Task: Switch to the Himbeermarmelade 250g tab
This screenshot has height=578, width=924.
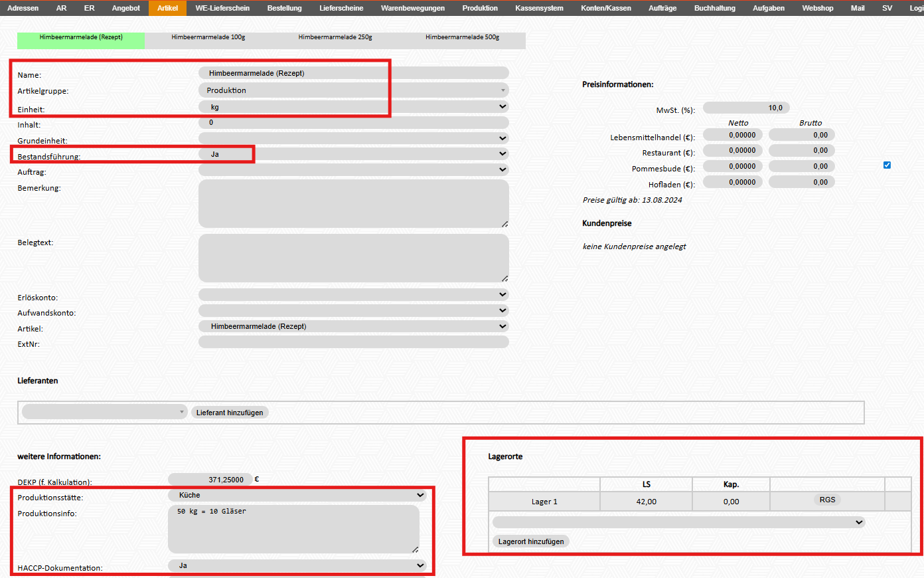Action: tap(335, 38)
